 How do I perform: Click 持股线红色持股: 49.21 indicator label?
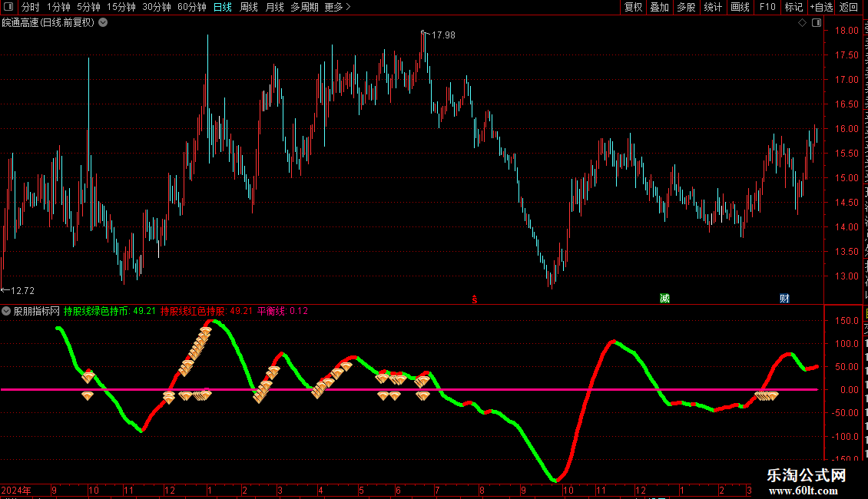click(207, 311)
